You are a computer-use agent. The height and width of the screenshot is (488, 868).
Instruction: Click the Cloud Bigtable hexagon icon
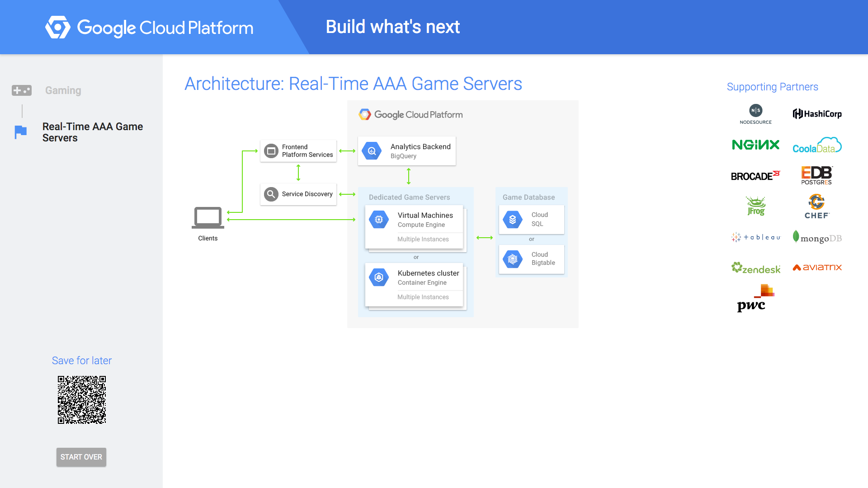[x=513, y=259]
